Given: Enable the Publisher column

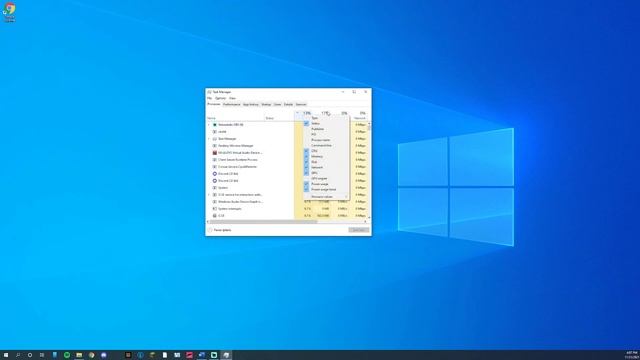Looking at the screenshot, I should tap(327, 129).
